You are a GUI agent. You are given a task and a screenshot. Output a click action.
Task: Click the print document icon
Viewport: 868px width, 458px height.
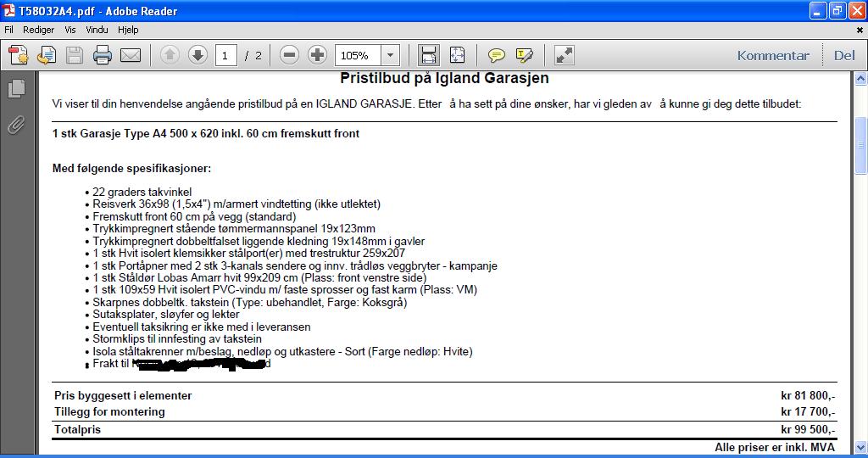[103, 56]
